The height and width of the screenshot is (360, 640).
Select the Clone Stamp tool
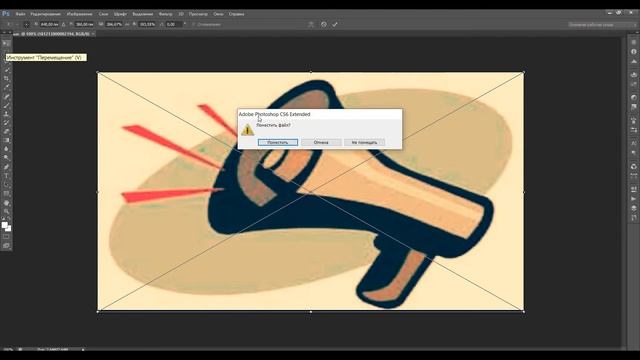pyautogui.click(x=7, y=114)
